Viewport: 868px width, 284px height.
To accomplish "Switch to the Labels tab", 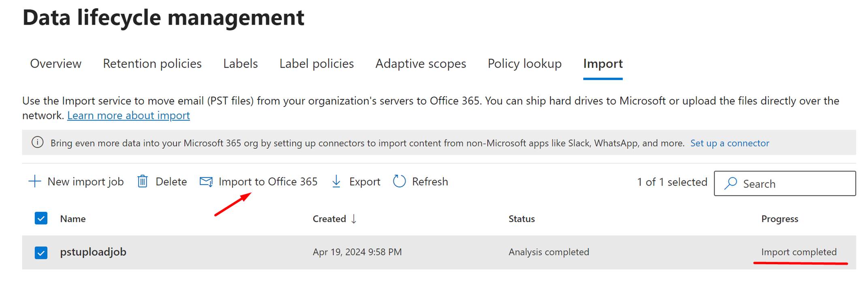I will (240, 64).
